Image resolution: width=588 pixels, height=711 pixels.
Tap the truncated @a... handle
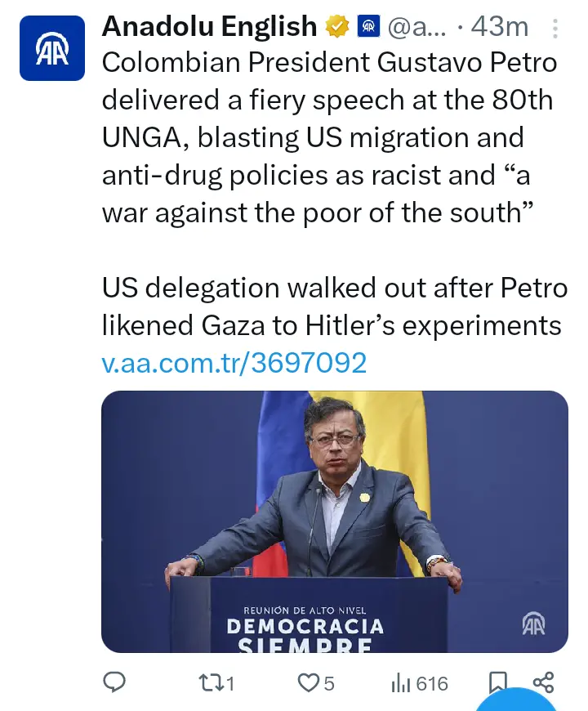(x=418, y=27)
